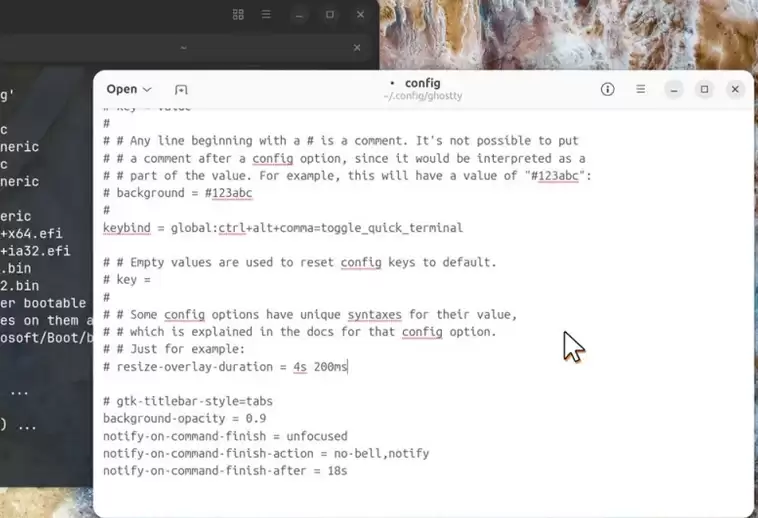Click the '# # Just for example:' line
The image size is (758, 518).
coord(174,349)
